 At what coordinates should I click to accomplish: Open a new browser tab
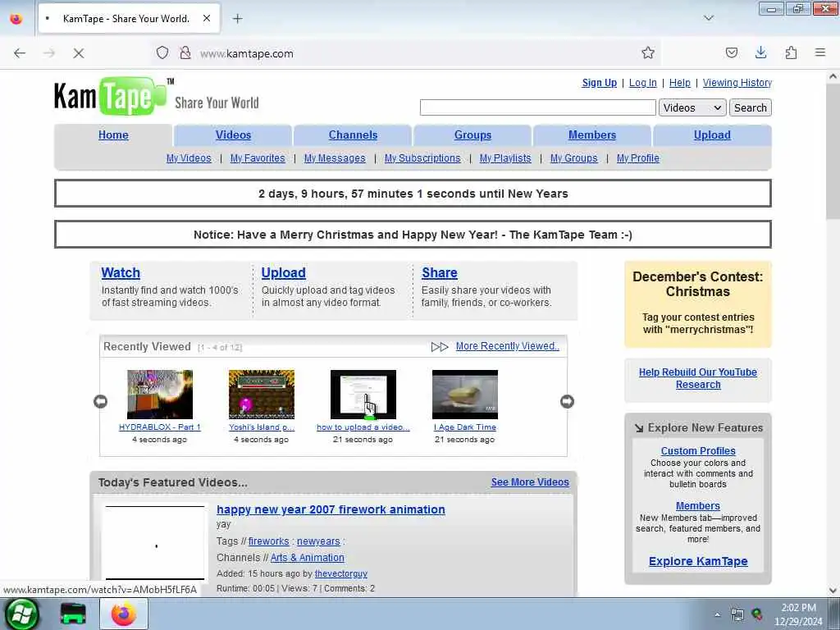point(237,19)
